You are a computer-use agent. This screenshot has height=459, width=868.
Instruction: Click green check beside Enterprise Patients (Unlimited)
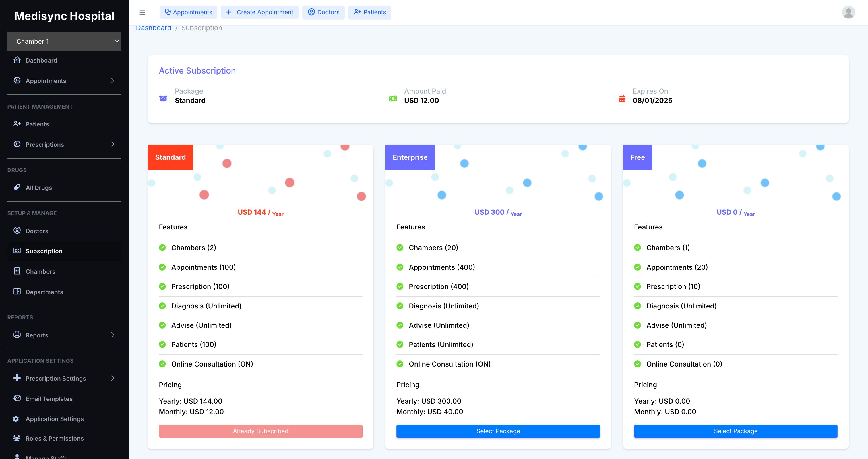400,344
